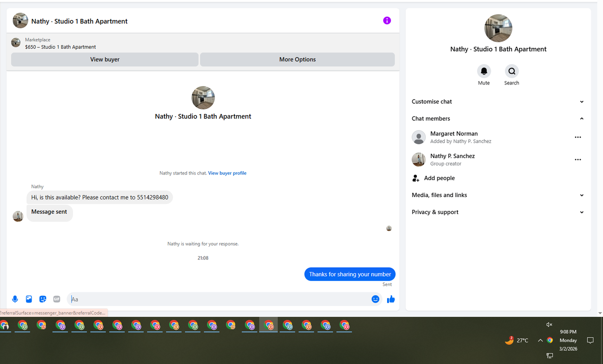
Task: Send a thumbs-up like
Action: pos(391,299)
